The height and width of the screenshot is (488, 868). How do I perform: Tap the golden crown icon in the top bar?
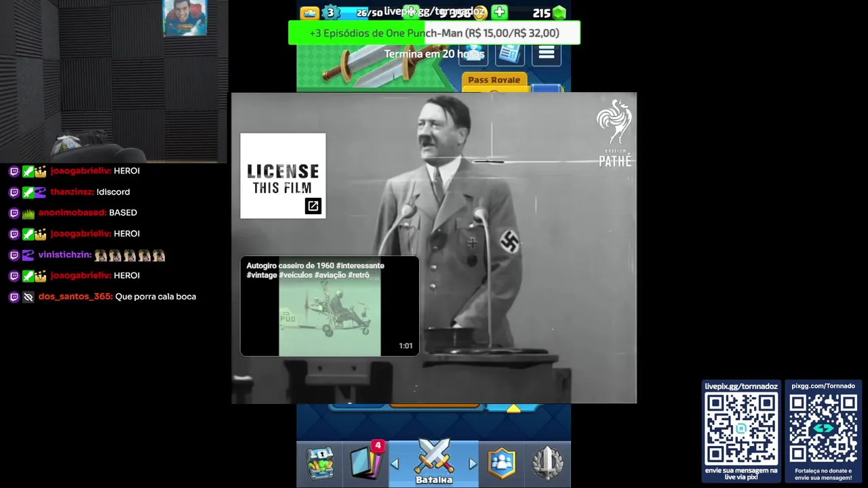tap(309, 13)
